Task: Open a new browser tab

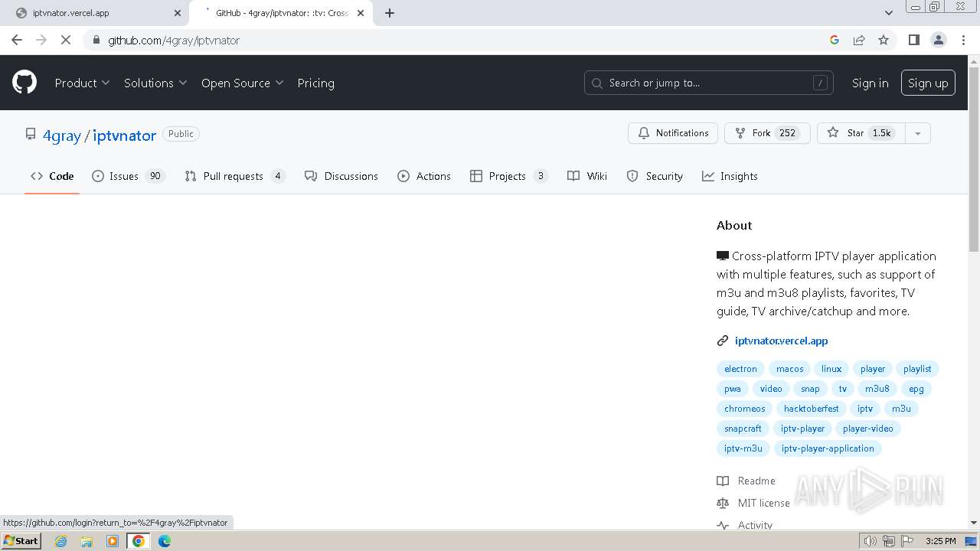Action: tap(389, 13)
